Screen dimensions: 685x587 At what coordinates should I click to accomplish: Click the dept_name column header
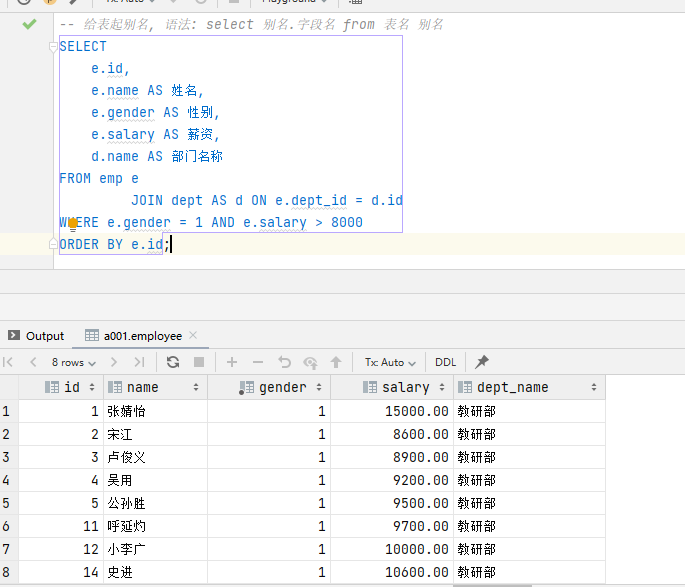(x=512, y=387)
